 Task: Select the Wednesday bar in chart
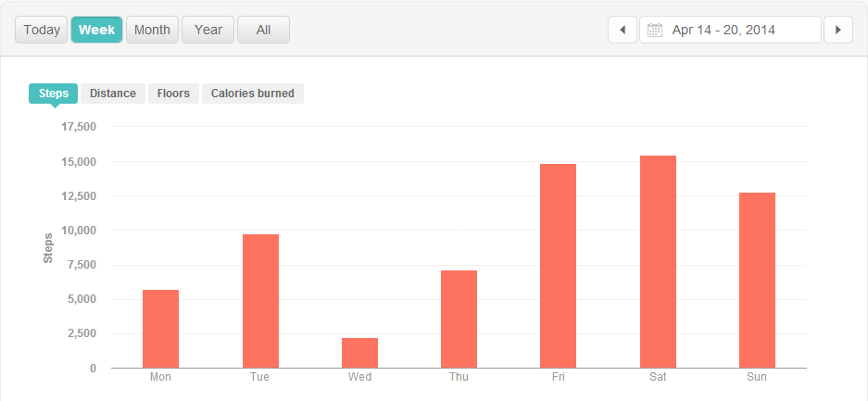(359, 353)
